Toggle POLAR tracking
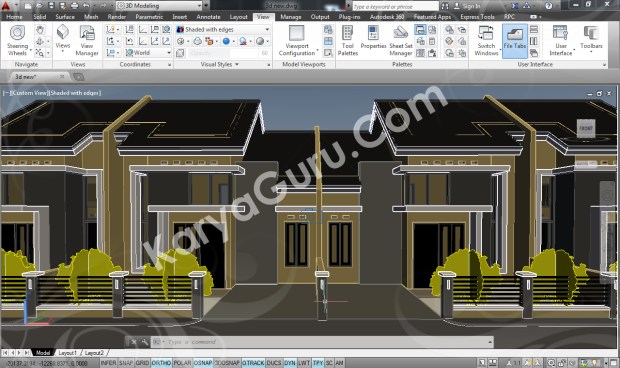Image resolution: width=620 pixels, height=368 pixels. pos(182,363)
